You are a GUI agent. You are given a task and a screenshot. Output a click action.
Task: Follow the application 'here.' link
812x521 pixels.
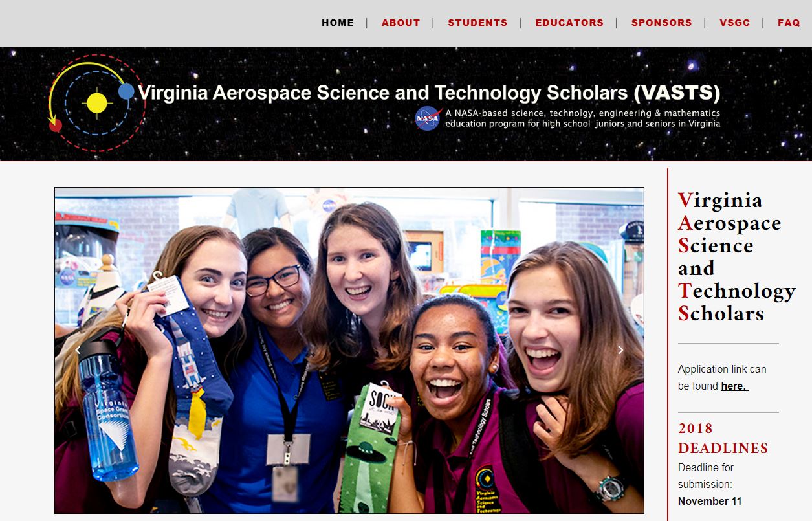[734, 386]
